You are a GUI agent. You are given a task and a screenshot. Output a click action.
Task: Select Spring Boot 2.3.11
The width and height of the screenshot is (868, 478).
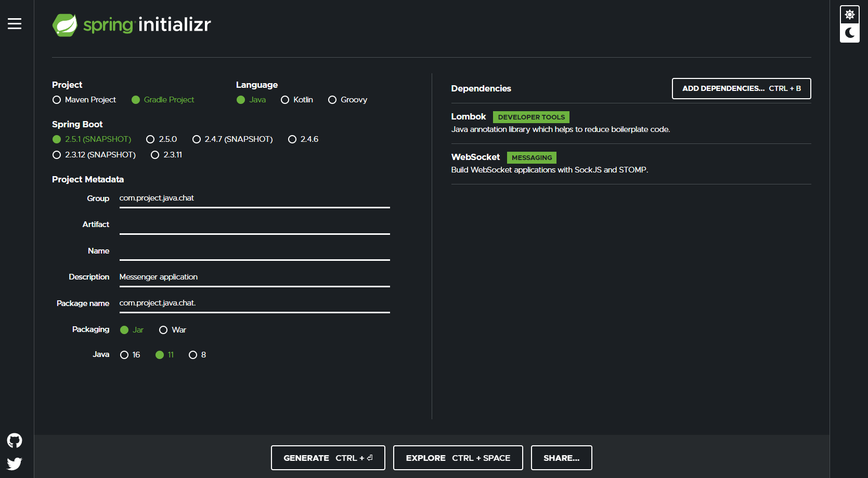[166, 155]
